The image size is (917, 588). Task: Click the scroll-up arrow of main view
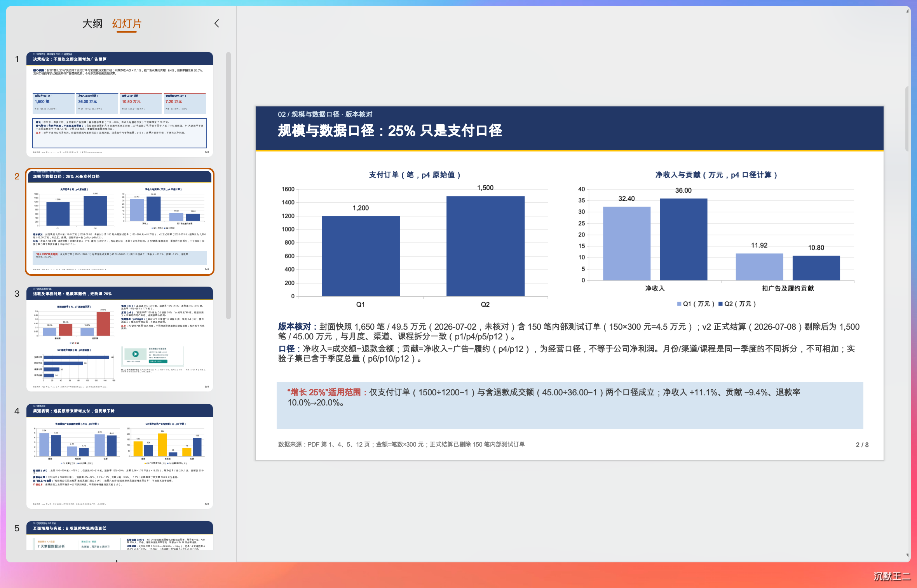click(x=907, y=11)
